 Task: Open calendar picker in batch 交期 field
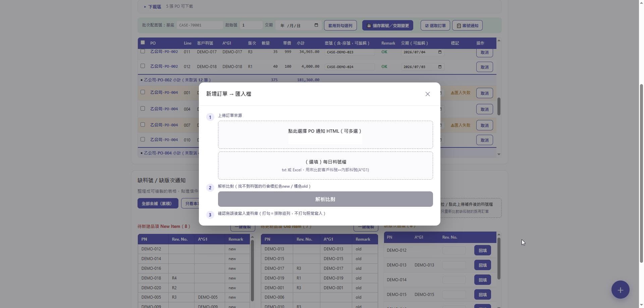tap(316, 25)
